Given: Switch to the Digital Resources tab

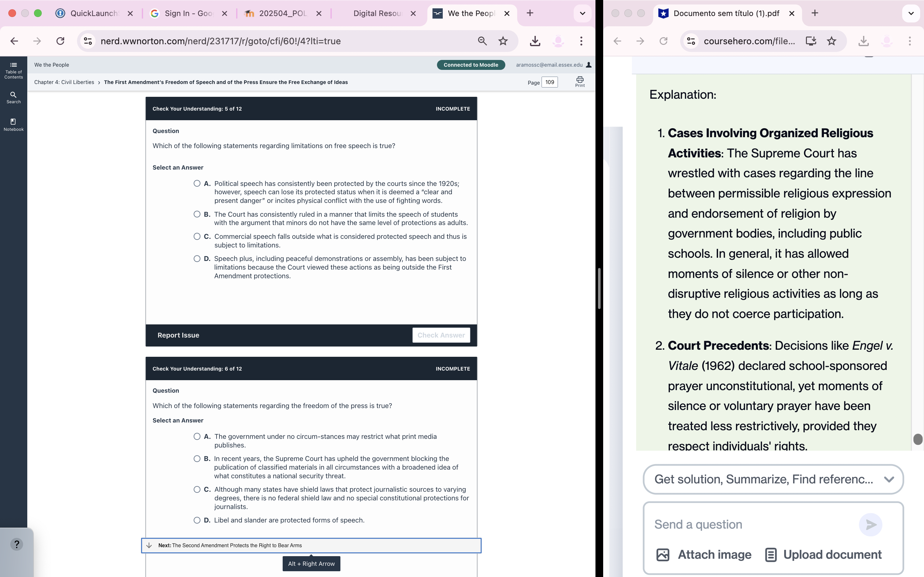Looking at the screenshot, I should pos(377,13).
